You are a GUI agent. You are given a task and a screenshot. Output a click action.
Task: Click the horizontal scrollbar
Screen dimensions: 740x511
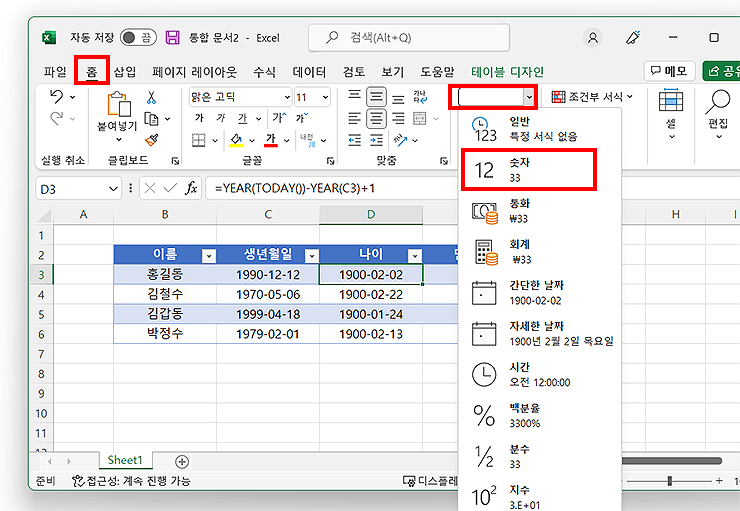pos(671,461)
